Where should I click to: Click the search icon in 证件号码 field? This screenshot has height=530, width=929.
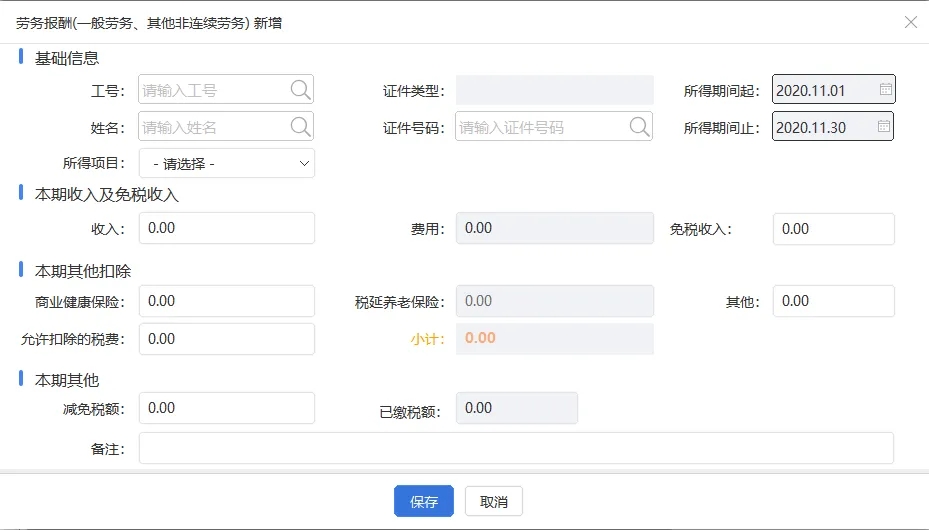639,127
